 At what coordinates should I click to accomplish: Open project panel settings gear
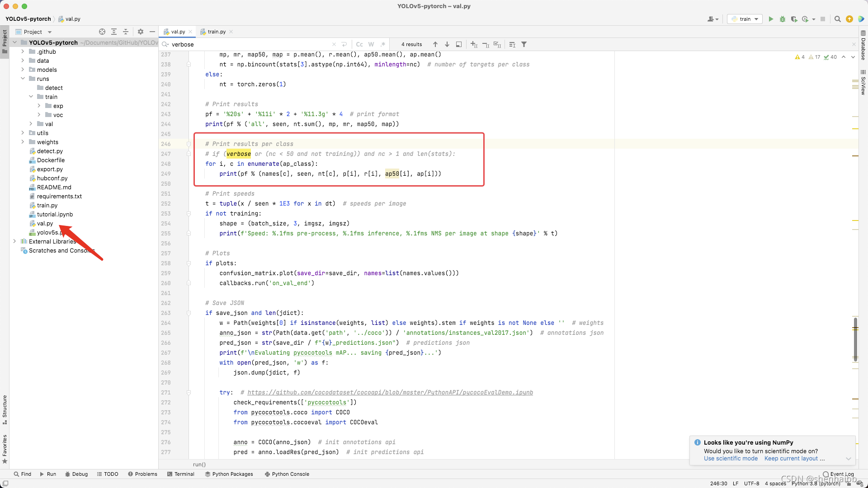tap(141, 32)
